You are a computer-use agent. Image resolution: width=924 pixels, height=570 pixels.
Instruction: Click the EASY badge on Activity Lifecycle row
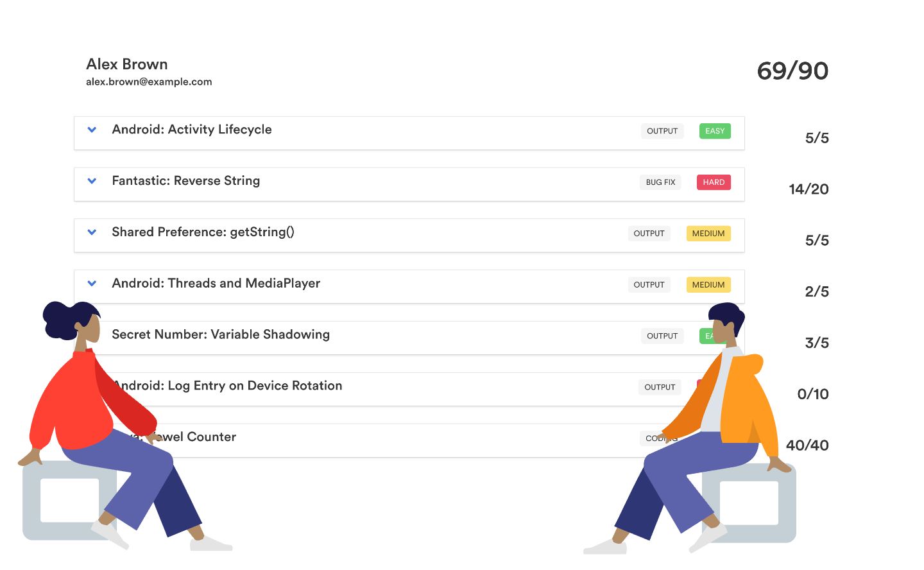tap(715, 131)
